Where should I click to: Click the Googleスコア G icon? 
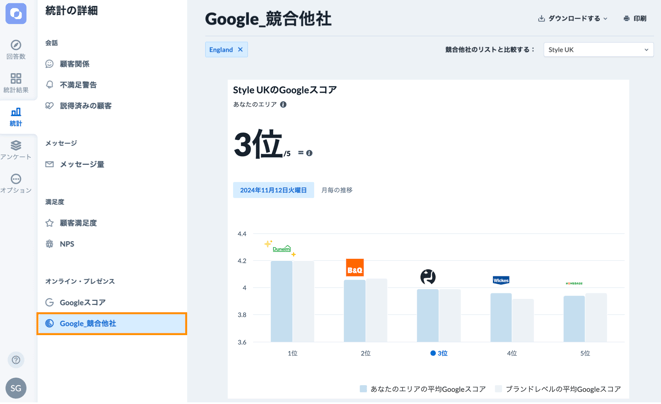[49, 302]
